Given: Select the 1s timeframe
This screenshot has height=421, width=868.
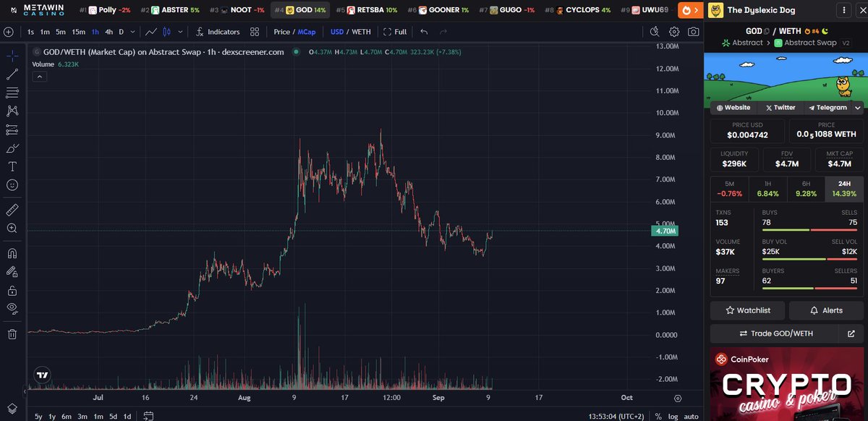Looking at the screenshot, I should click(30, 32).
